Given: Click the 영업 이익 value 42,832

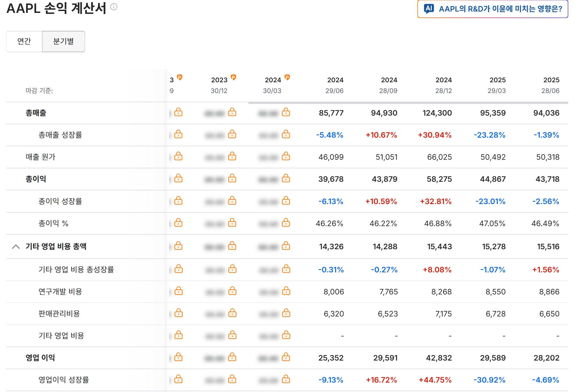Looking at the screenshot, I should 439,358.
